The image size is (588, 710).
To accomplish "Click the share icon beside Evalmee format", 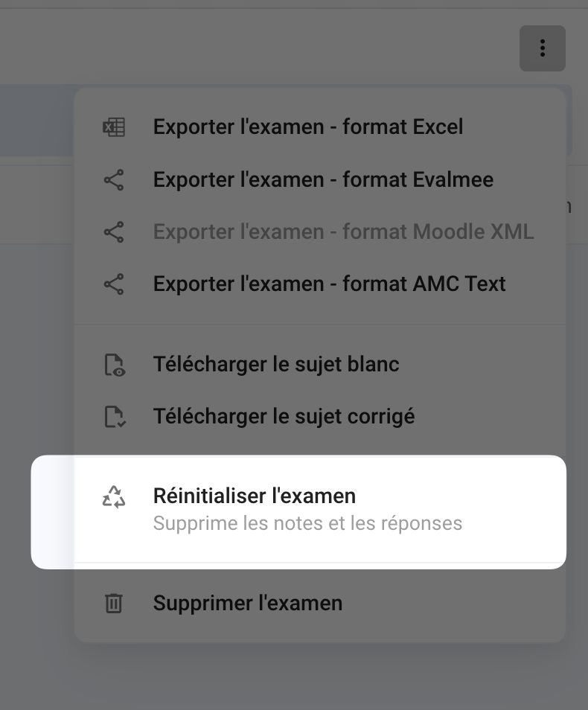I will tap(113, 179).
